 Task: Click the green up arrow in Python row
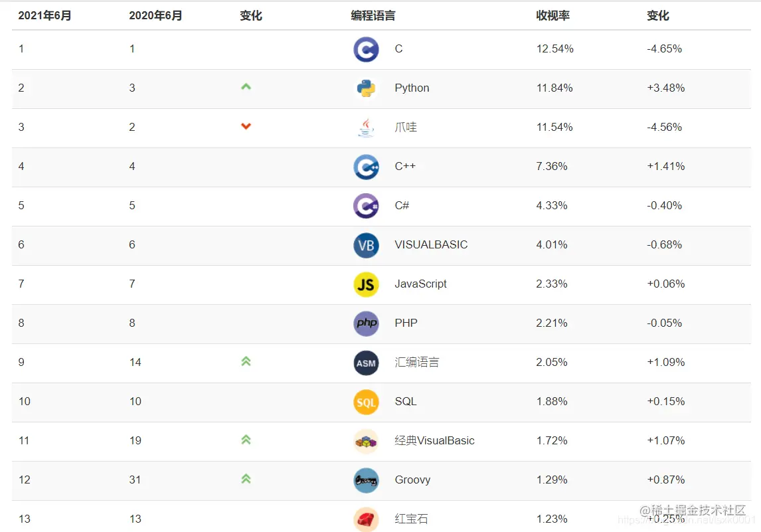246,87
